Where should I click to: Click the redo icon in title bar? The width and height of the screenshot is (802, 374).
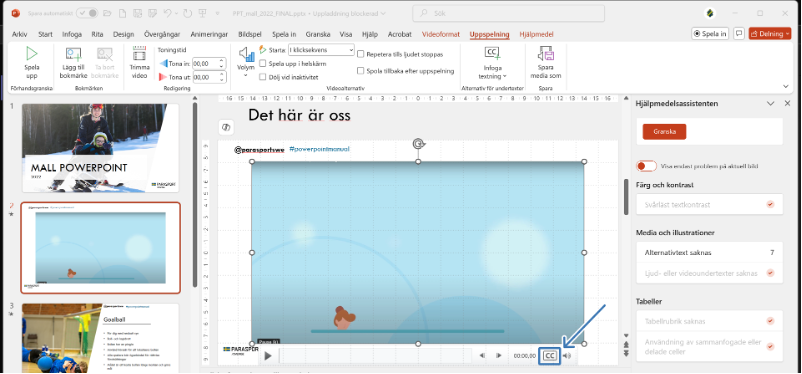[187, 13]
